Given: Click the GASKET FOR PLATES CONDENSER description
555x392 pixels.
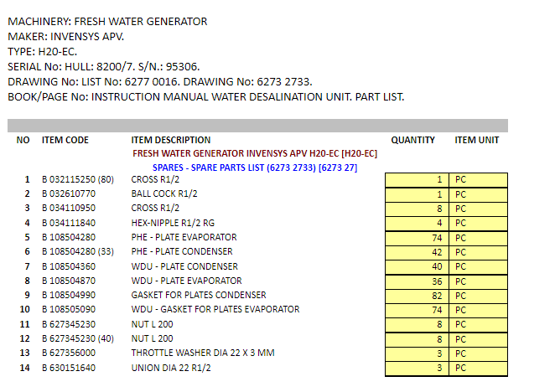Looking at the screenshot, I should point(199,295).
